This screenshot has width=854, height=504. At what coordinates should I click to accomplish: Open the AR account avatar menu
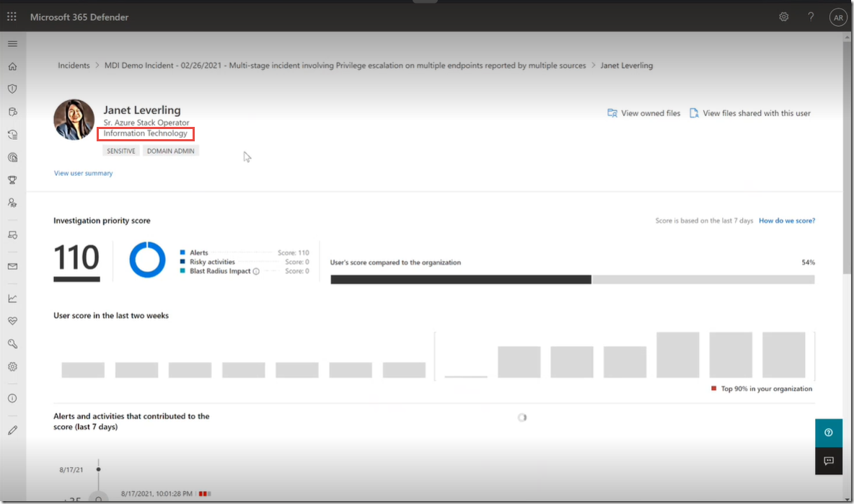[837, 17]
